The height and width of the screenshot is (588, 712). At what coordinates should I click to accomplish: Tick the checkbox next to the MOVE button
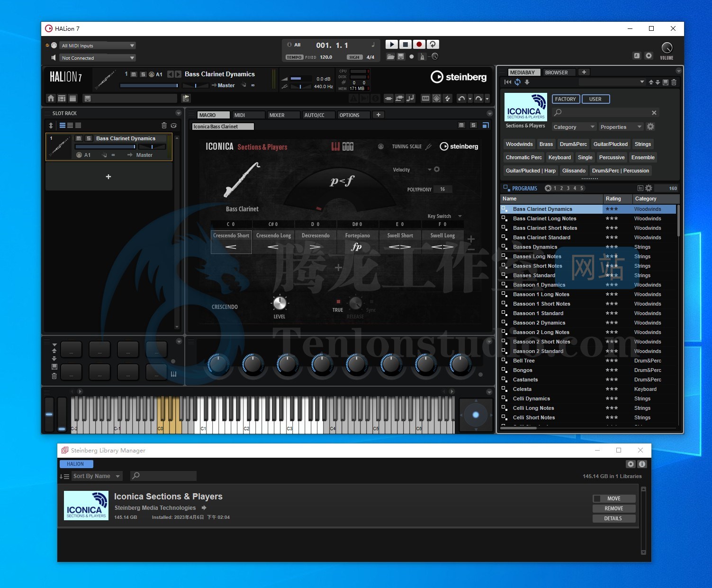click(x=597, y=498)
